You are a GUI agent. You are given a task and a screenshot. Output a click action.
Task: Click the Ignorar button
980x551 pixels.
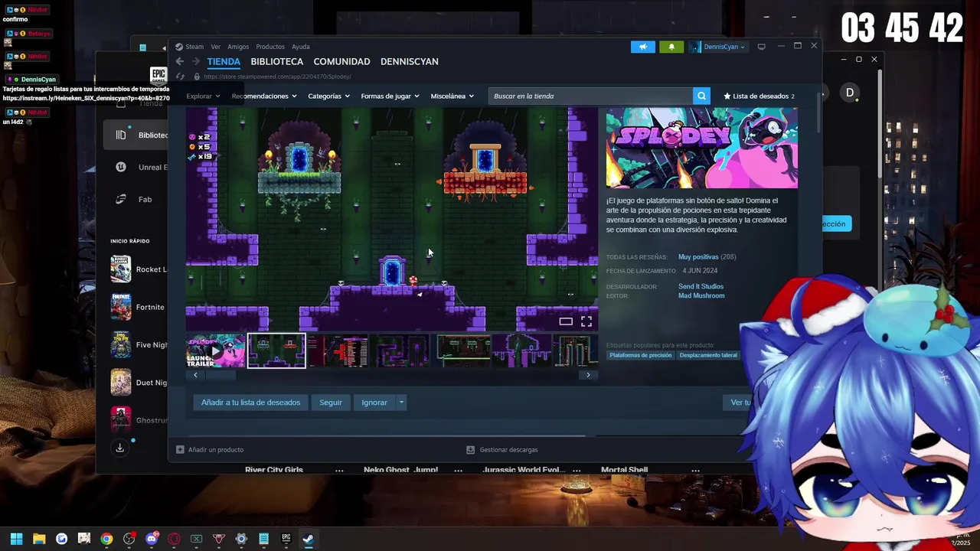(374, 403)
